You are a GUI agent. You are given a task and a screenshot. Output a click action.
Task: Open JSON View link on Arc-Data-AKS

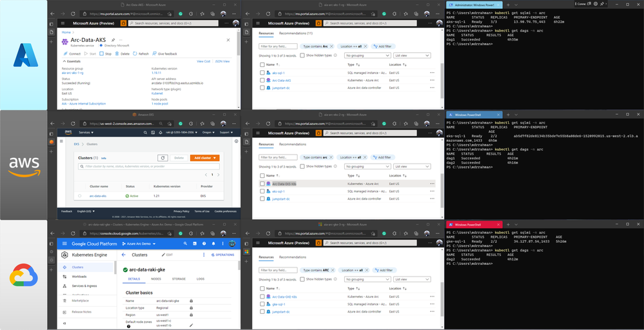222,61
